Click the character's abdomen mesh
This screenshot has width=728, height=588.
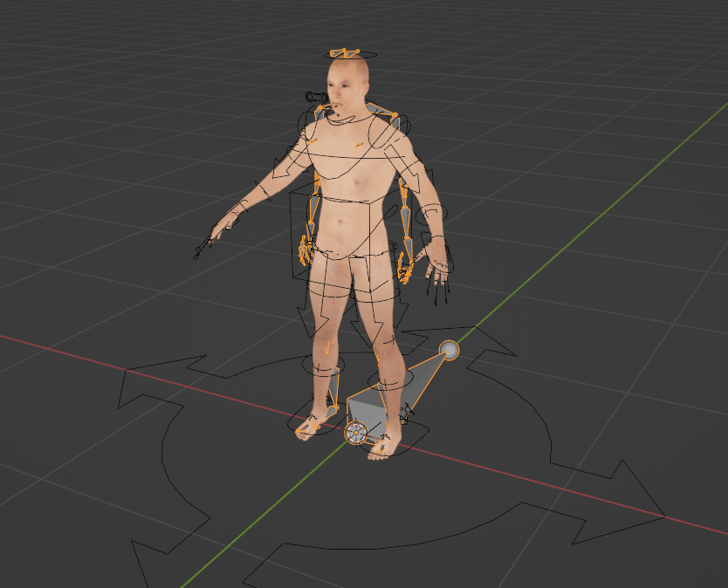(x=346, y=222)
